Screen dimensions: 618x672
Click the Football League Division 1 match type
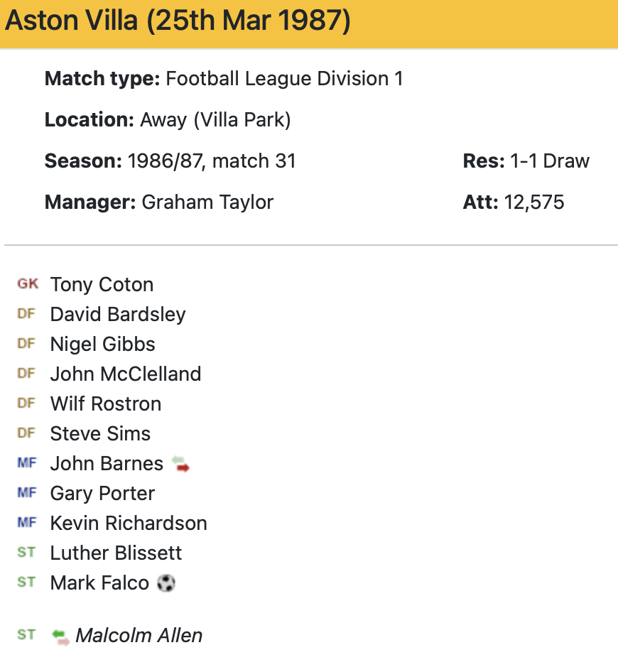pos(284,79)
